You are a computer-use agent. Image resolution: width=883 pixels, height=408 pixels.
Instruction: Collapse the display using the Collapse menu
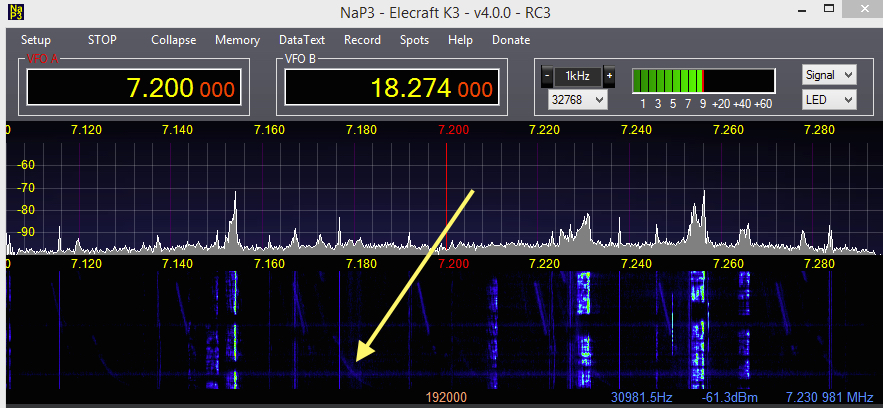coord(174,40)
